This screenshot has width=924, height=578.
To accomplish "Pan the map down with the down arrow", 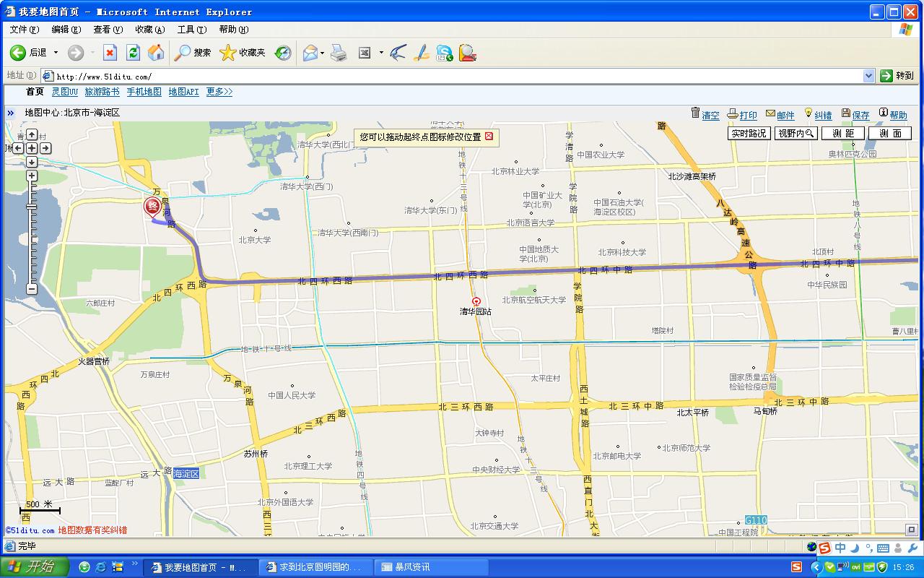I will click(x=32, y=162).
